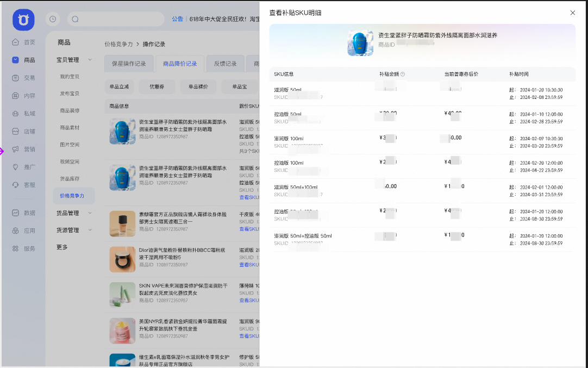Expand the 货品管理 menu group
This screenshot has height=368, width=588.
(90, 213)
